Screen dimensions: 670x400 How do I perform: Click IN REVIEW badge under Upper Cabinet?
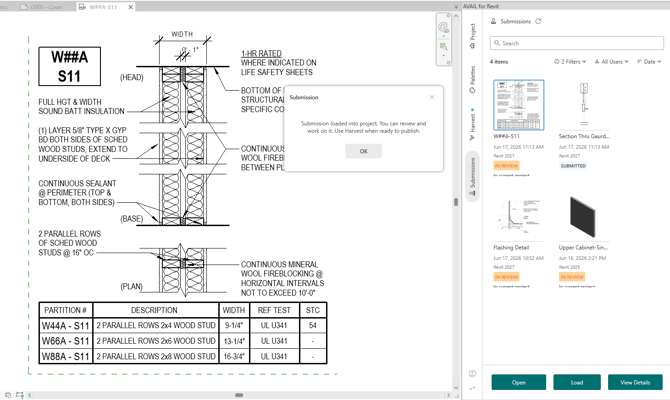[572, 277]
